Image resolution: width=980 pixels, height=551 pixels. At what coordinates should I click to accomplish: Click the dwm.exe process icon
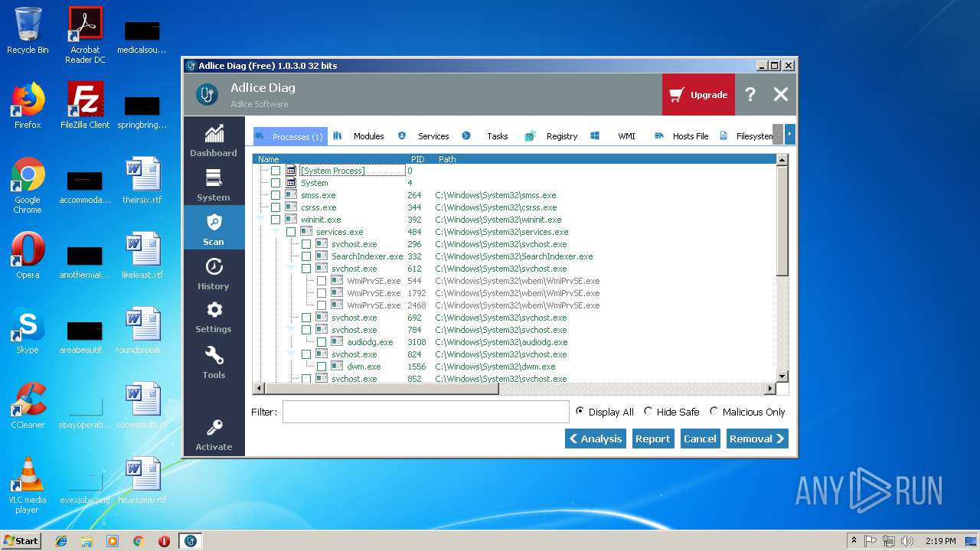(x=337, y=367)
